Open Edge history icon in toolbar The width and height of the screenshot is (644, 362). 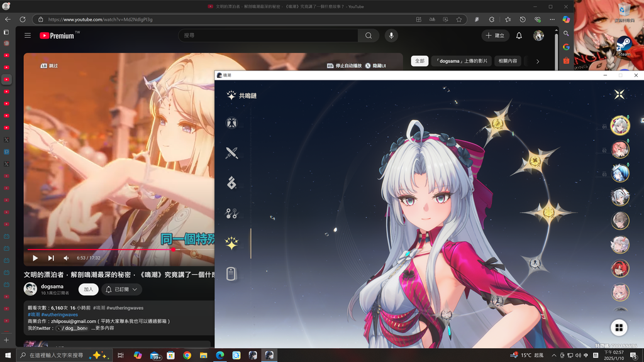click(x=523, y=19)
